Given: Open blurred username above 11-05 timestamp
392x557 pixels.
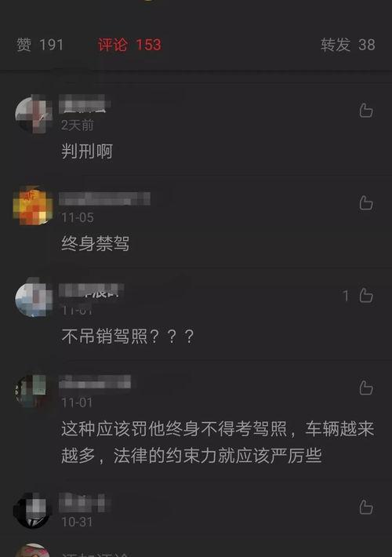Looking at the screenshot, I should click(x=104, y=198).
